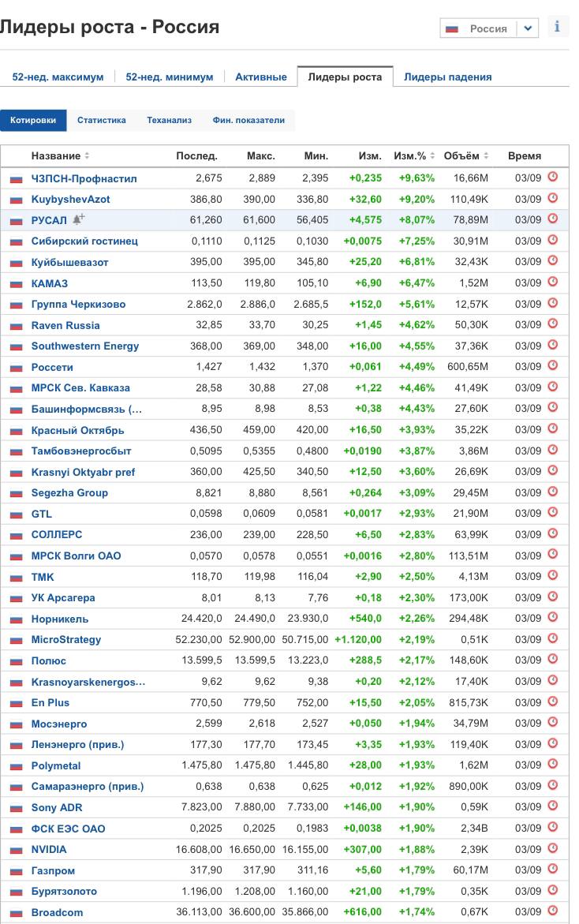
Task: Switch to the Статистика view
Action: point(101,120)
